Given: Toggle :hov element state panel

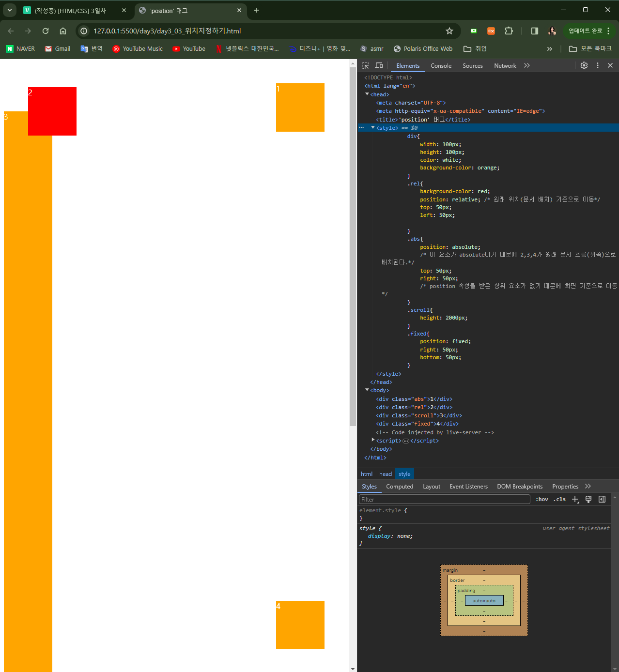Looking at the screenshot, I should tap(542, 499).
